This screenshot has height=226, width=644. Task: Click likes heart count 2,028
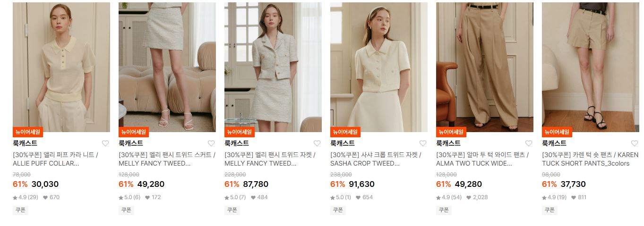[477, 197]
